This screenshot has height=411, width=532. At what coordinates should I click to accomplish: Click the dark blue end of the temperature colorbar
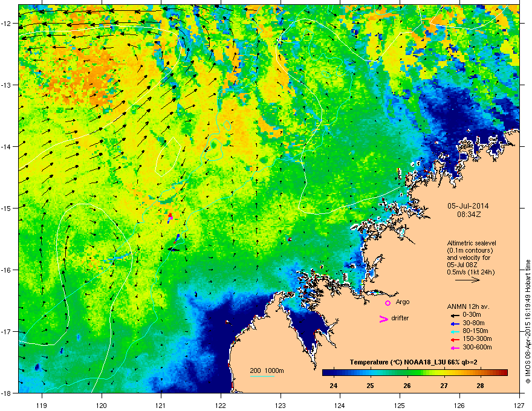tap(325, 372)
